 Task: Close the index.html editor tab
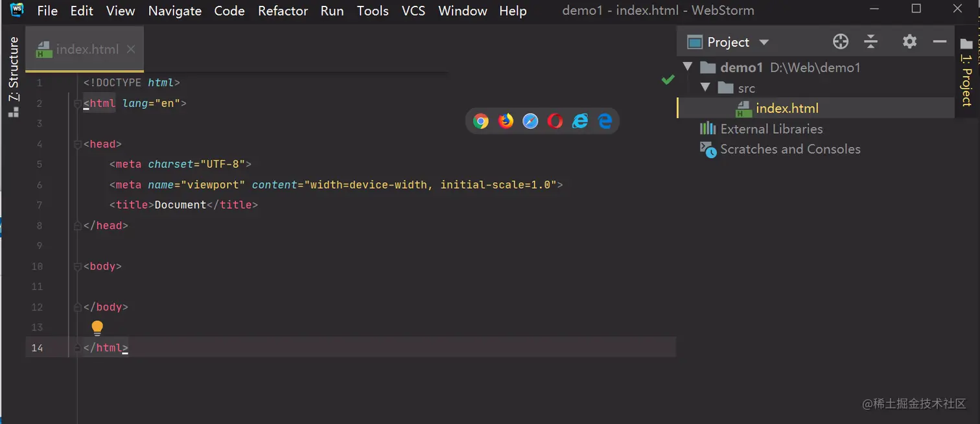pos(131,49)
